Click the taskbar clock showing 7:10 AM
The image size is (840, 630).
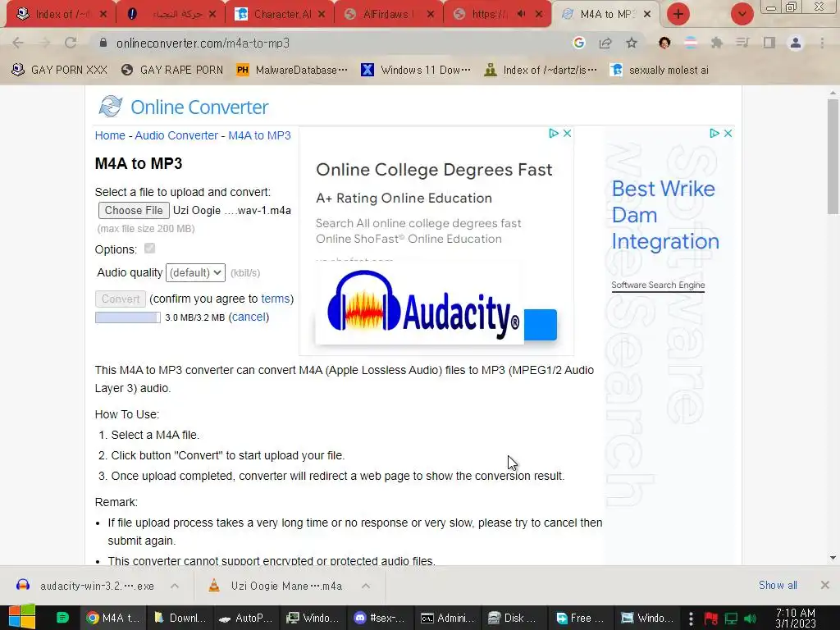coord(796,618)
